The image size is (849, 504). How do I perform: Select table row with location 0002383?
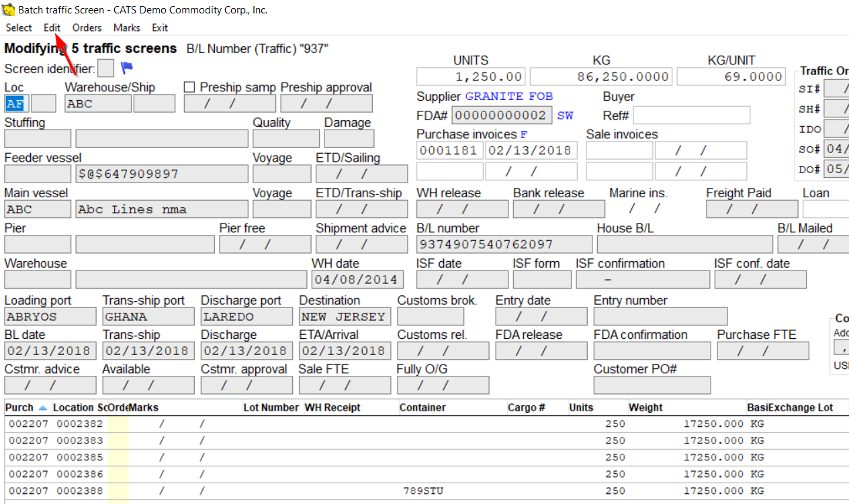427,441
